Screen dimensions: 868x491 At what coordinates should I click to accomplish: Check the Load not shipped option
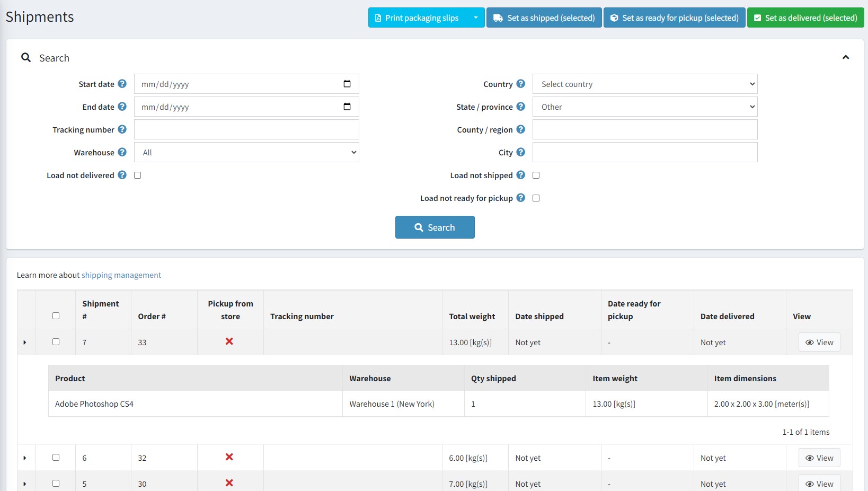click(536, 175)
